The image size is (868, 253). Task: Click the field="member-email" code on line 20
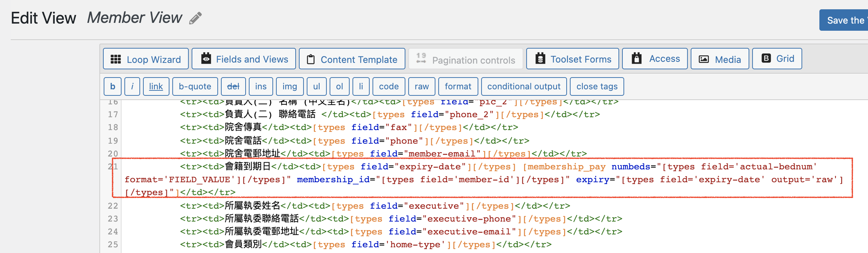pyautogui.click(x=425, y=154)
